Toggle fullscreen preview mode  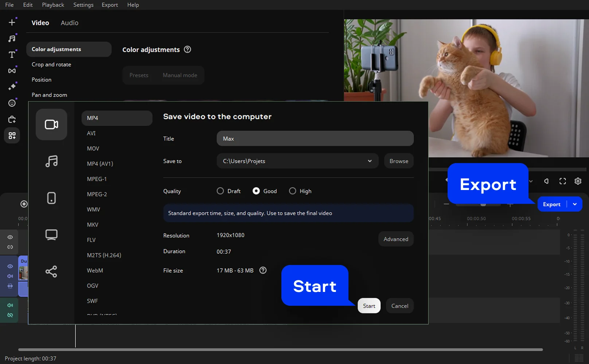point(563,181)
